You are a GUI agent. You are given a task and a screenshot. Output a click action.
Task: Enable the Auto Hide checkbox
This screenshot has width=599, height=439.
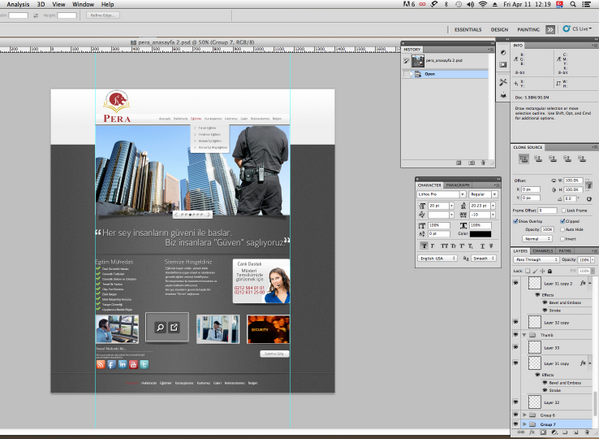(562, 229)
